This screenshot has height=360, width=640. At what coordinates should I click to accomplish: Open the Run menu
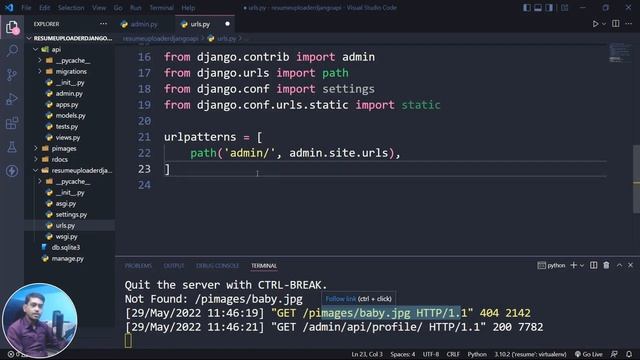pyautogui.click(x=136, y=8)
